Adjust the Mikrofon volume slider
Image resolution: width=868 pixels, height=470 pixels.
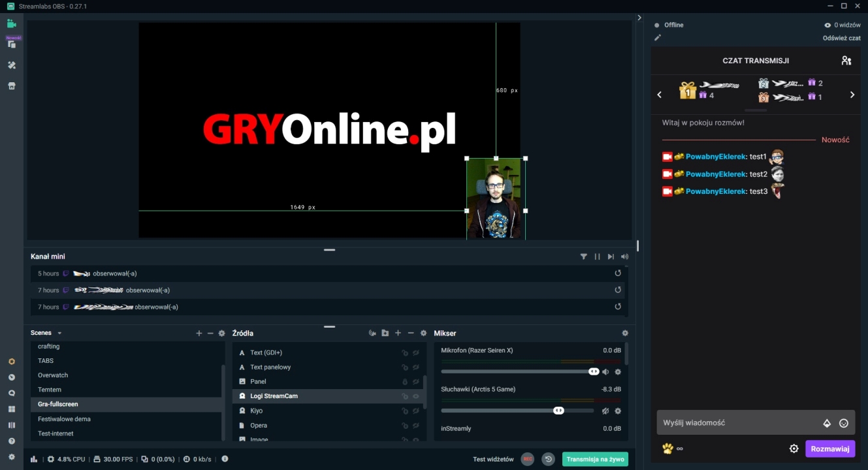[594, 371]
